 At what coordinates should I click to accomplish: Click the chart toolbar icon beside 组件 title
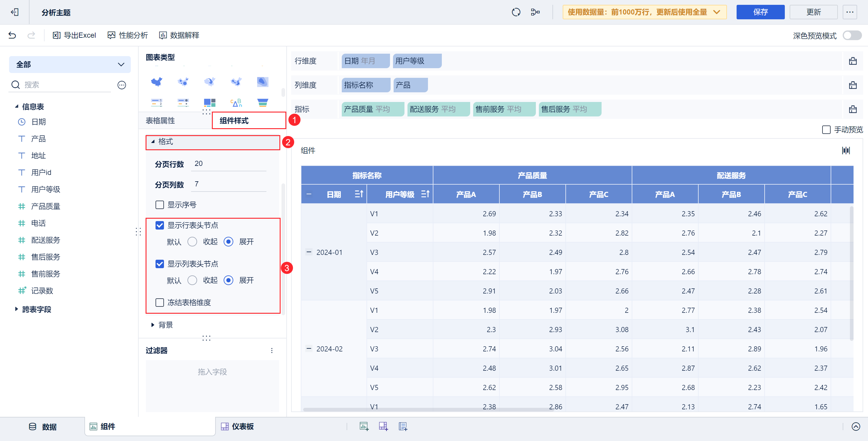(x=846, y=151)
